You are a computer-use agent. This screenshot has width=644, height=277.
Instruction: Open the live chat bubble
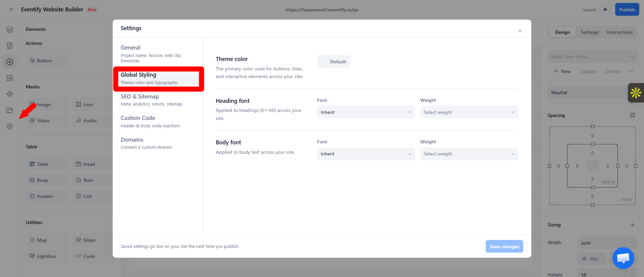623,258
